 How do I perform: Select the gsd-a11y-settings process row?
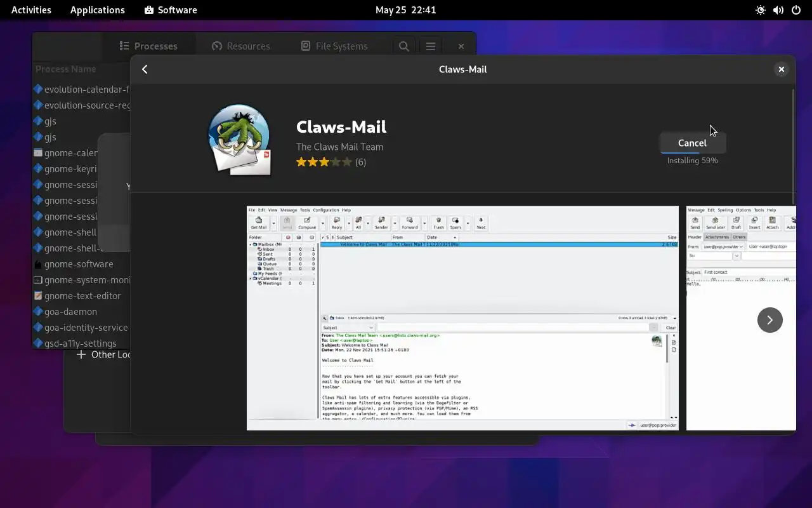coord(81,343)
